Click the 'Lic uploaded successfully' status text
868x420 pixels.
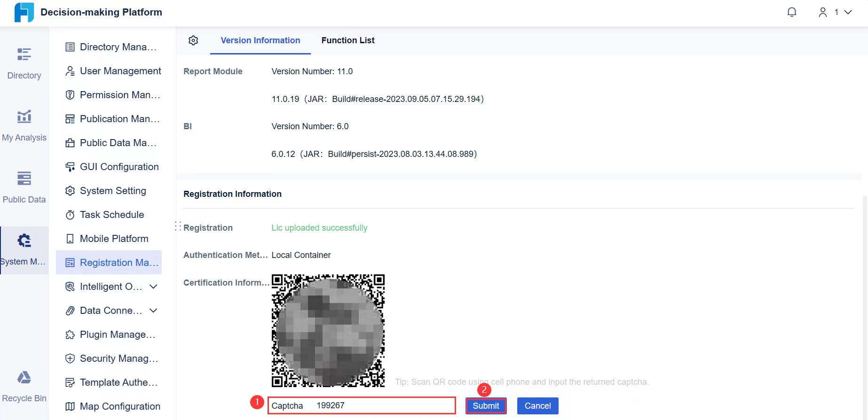[319, 228]
